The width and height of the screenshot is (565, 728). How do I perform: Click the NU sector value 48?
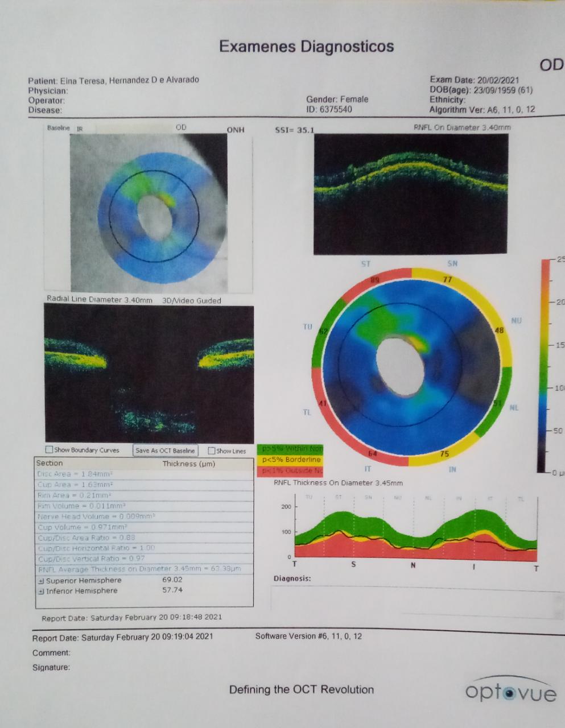(500, 330)
